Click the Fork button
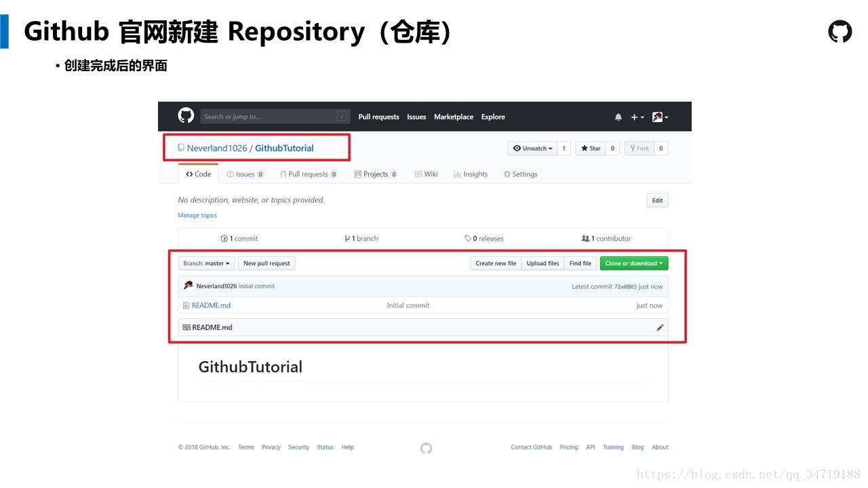The height and width of the screenshot is (488, 868). tap(639, 148)
